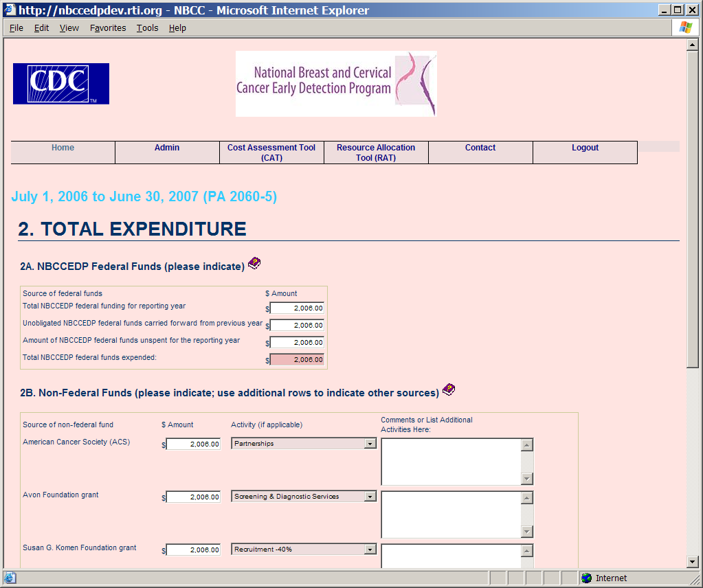Click the Total NBCCEDP federal funding amount field
The width and height of the screenshot is (703, 588).
[x=297, y=308]
